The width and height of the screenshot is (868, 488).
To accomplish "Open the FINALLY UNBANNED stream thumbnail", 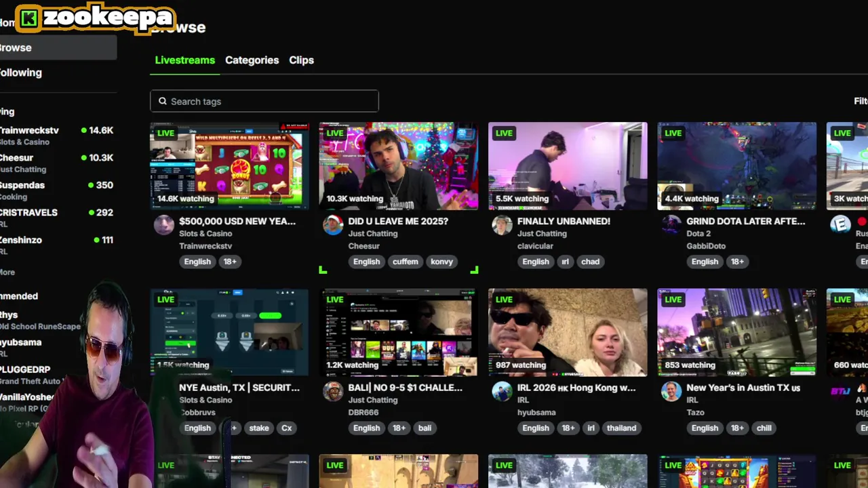I will [568, 166].
